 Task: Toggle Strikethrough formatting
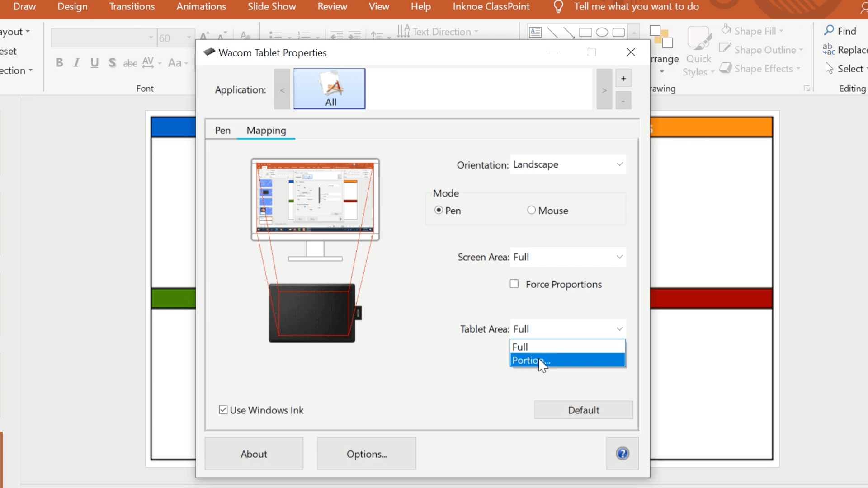click(x=130, y=63)
